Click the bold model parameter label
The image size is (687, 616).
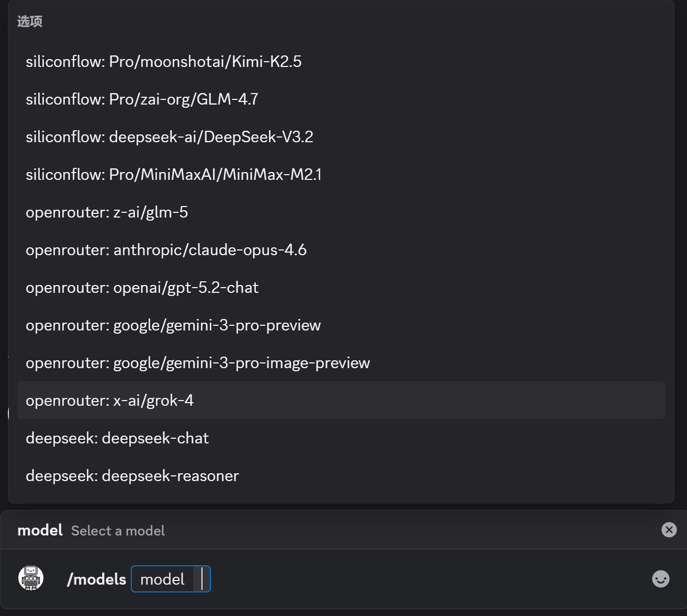click(x=40, y=530)
